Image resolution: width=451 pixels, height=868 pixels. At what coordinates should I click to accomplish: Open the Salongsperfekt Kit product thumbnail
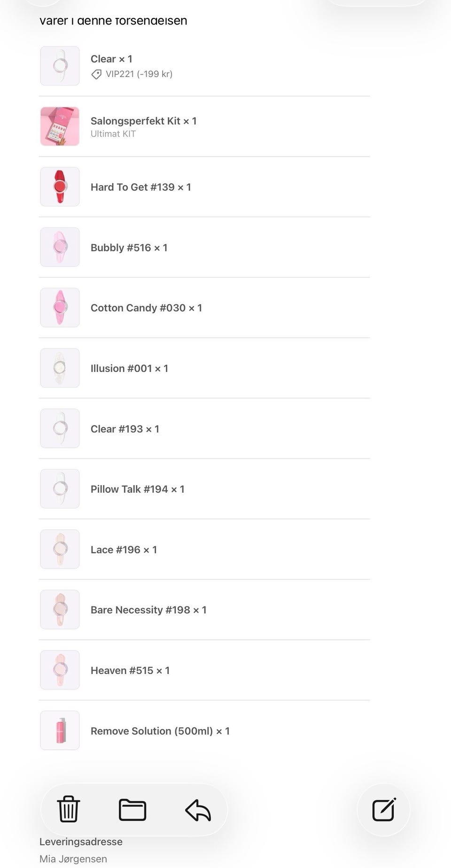pyautogui.click(x=60, y=126)
